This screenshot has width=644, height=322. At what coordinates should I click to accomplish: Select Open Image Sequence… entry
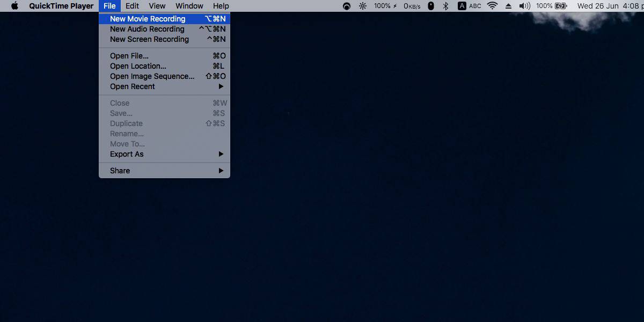coord(164,76)
